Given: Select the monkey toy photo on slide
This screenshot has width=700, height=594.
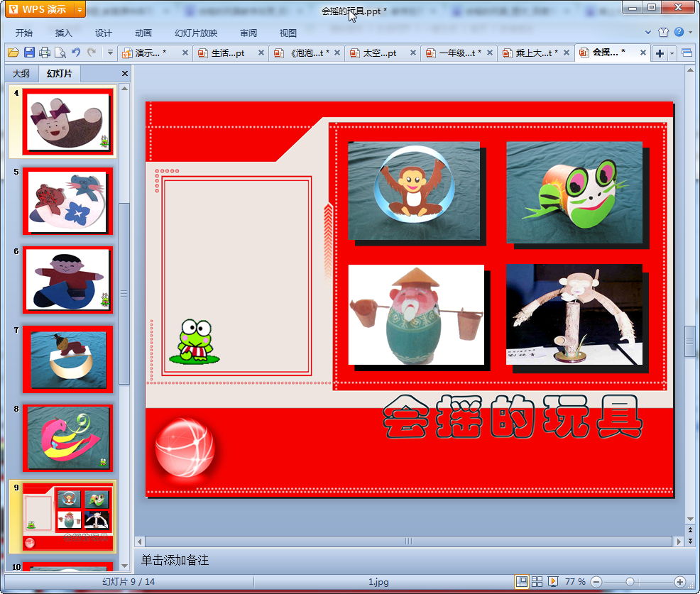Looking at the screenshot, I should tap(414, 191).
